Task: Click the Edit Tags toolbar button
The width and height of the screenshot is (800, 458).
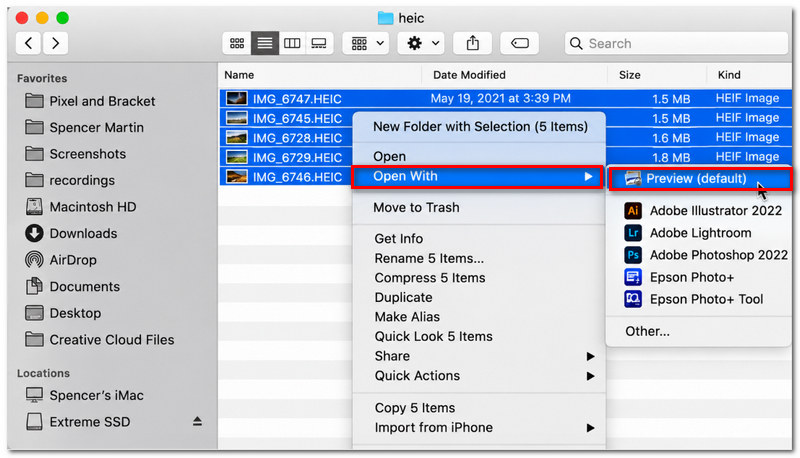Action: tap(520, 43)
